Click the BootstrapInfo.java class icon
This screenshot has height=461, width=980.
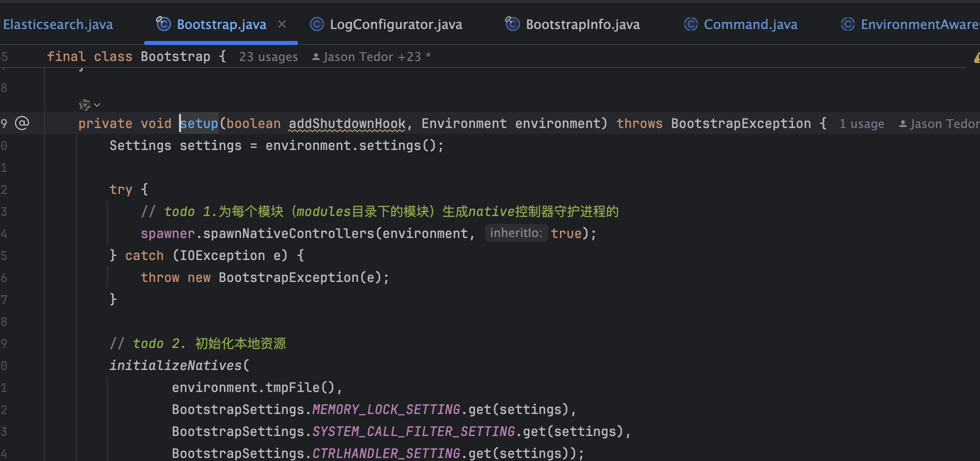pyautogui.click(x=512, y=23)
